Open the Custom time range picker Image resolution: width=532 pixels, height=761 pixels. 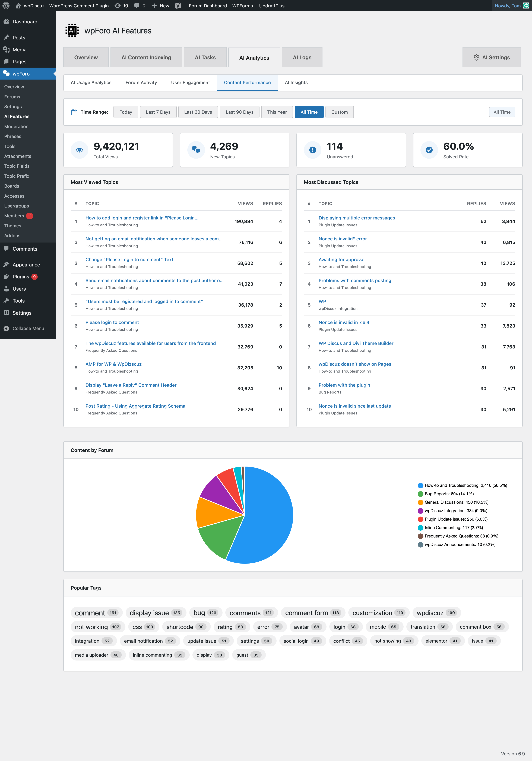point(339,112)
